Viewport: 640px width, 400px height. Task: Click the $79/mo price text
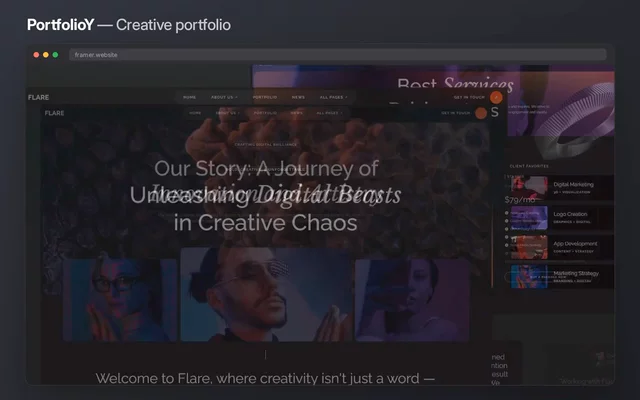click(520, 200)
